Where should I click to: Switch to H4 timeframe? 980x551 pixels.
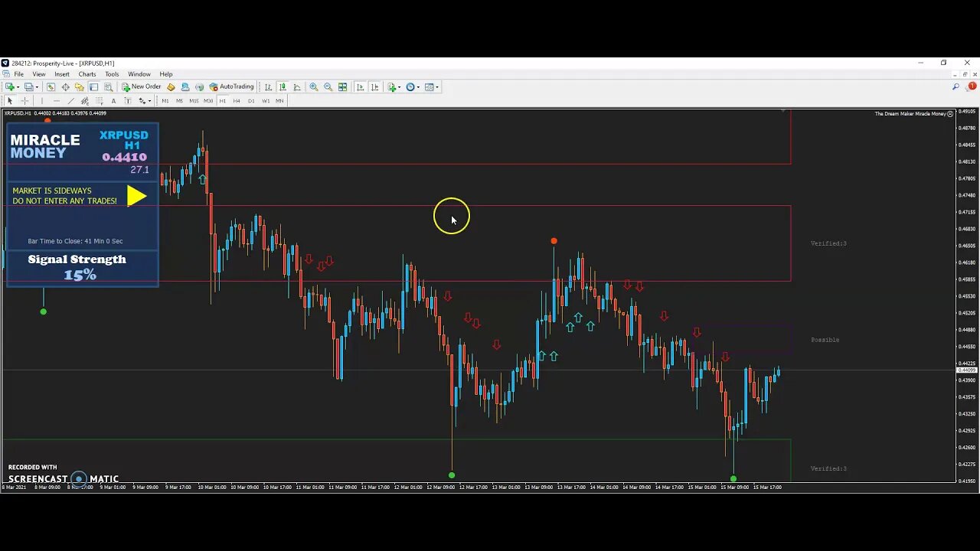click(237, 101)
